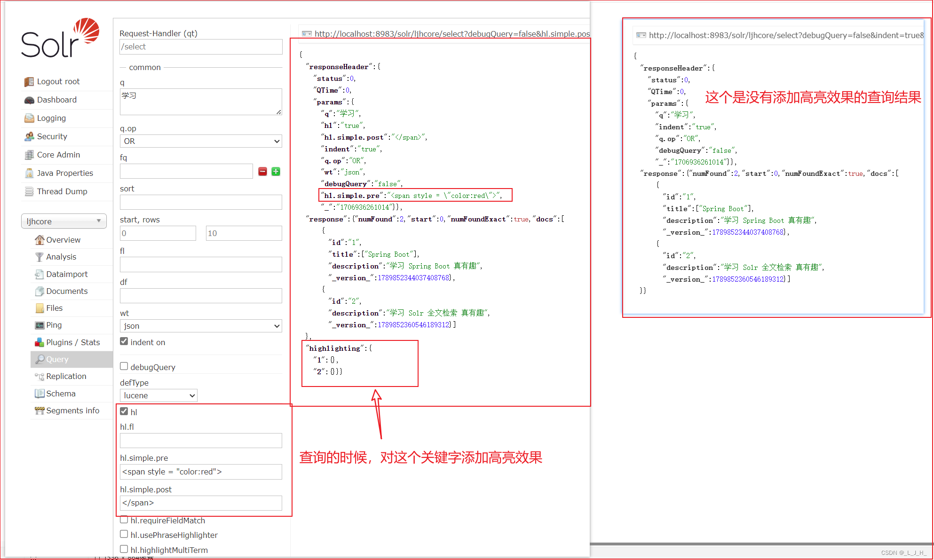Open the Dashboard icon in the sidebar
The height and width of the screenshot is (560, 934).
tap(29, 100)
